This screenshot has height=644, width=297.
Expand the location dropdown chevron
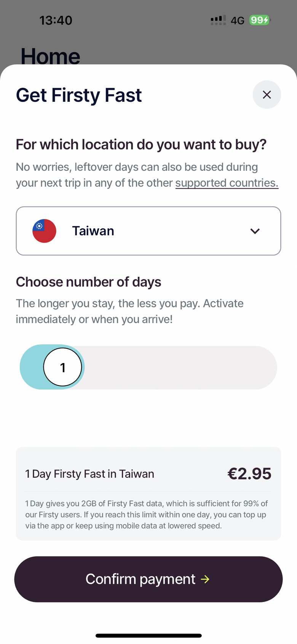tap(255, 231)
